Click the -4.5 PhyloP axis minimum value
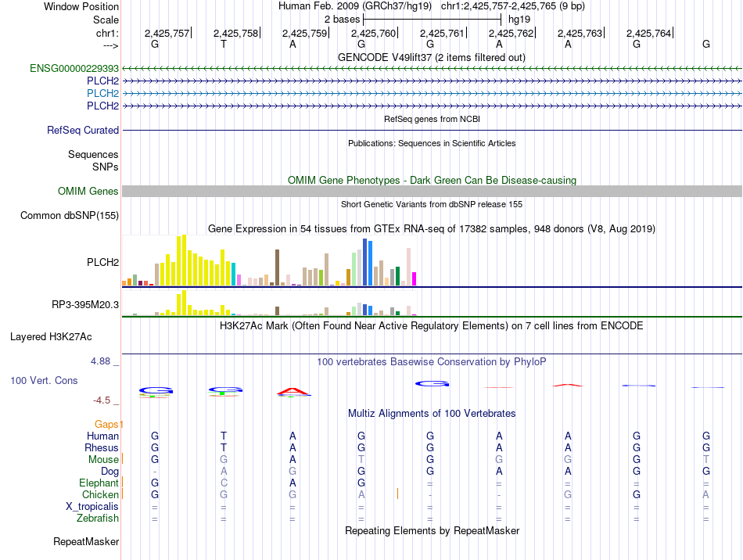This screenshot has width=743, height=560. 102,400
